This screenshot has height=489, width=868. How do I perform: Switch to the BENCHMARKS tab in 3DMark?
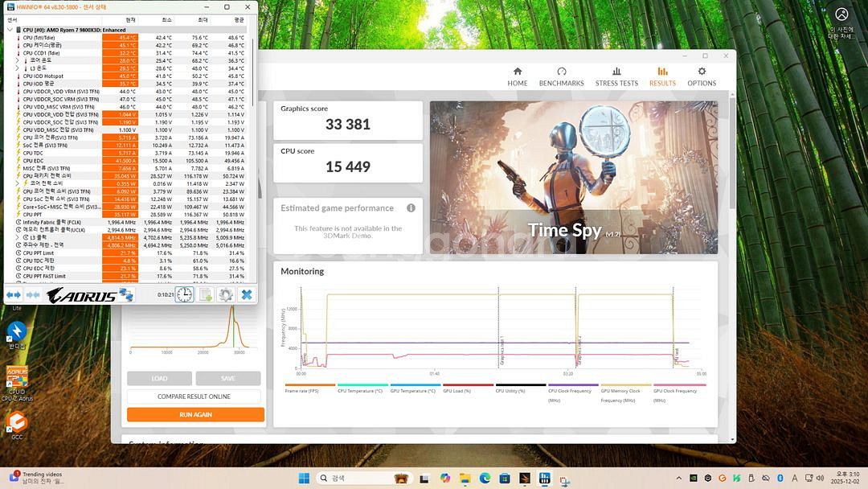pyautogui.click(x=562, y=77)
